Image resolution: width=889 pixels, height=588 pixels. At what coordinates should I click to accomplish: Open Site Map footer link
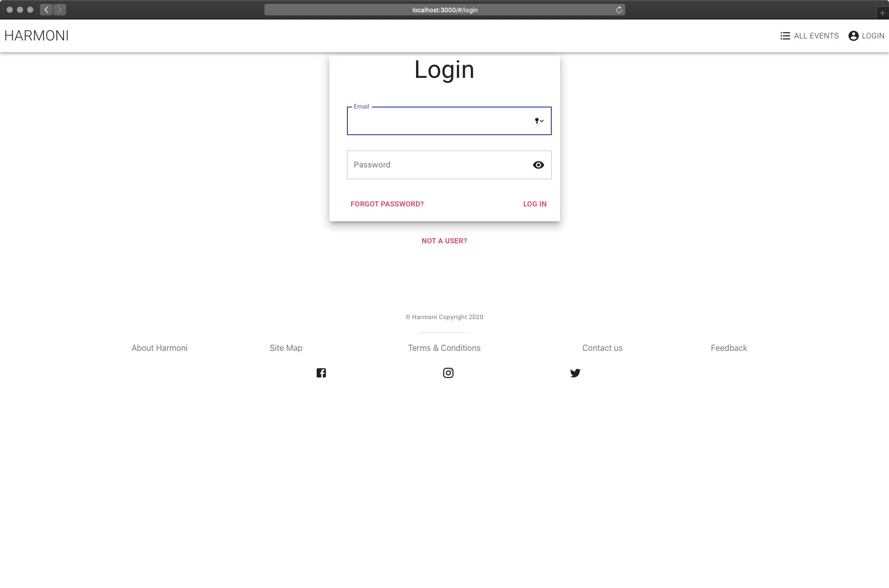286,348
